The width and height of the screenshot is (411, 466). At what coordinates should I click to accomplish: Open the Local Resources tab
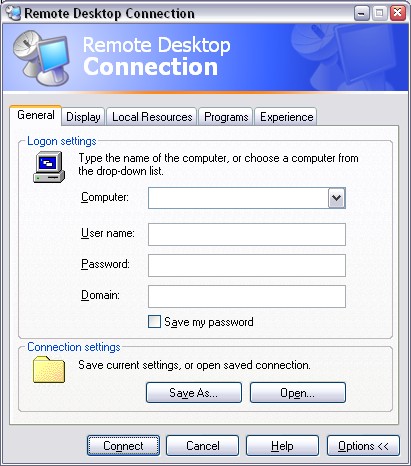click(152, 117)
